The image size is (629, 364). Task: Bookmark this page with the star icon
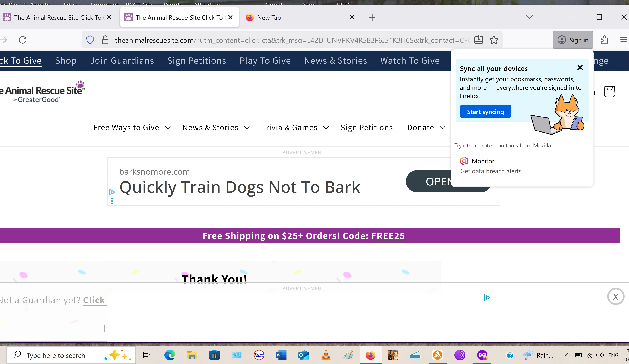pos(494,40)
